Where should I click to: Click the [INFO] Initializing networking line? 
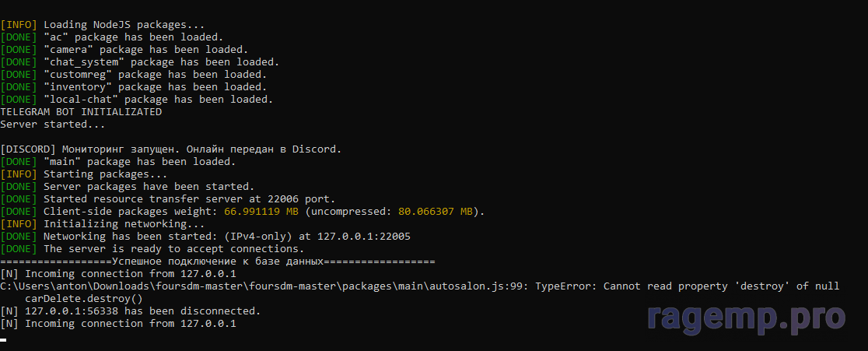tap(103, 224)
